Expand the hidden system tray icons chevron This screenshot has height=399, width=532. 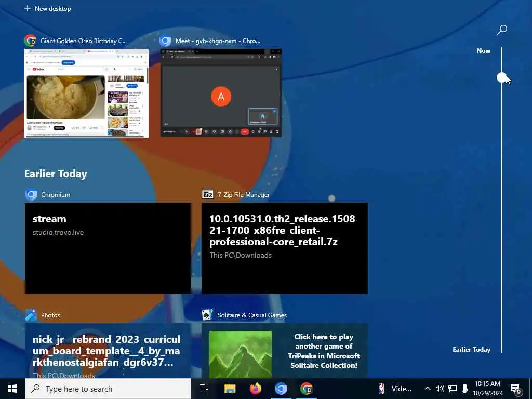[428, 389]
